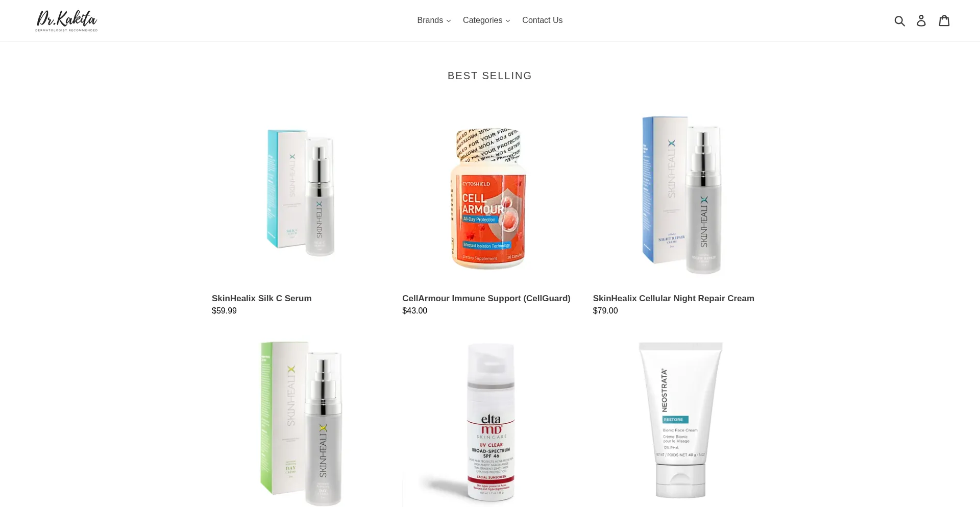
Task: Select the Silk C Serum product image
Action: 300,193
